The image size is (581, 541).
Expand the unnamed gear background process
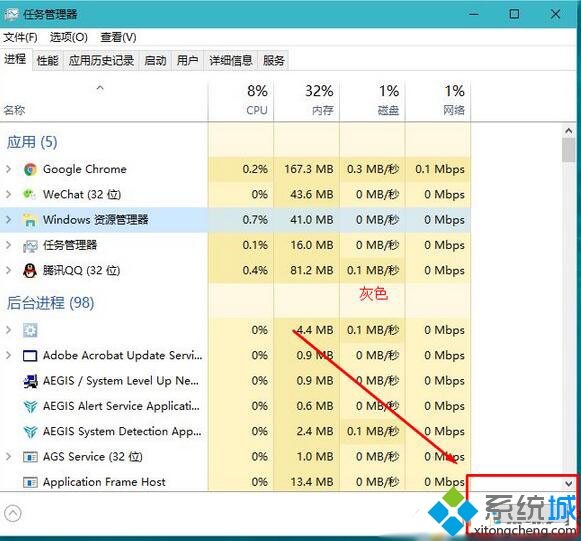[x=9, y=330]
